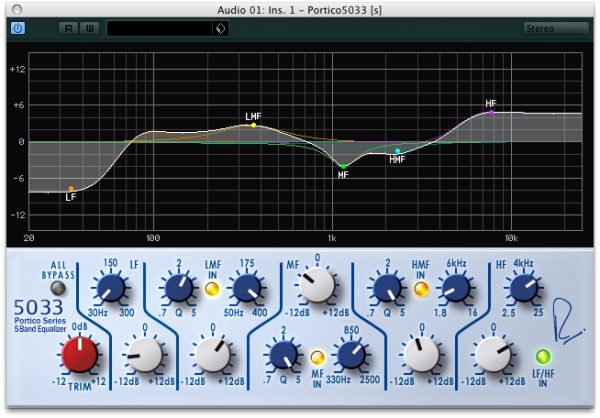Click the LF frequency knob 30Hz-300

click(111, 288)
